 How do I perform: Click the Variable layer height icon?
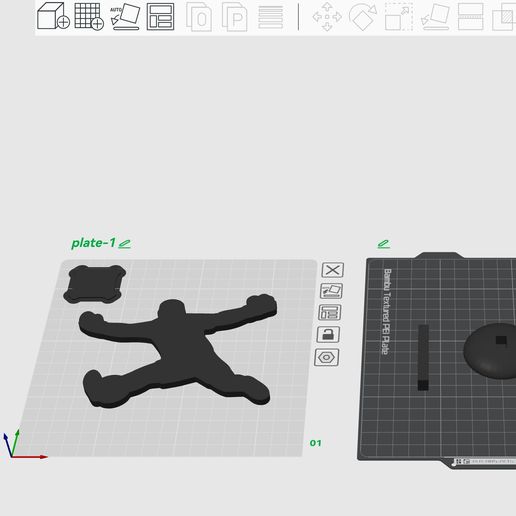coord(271,17)
